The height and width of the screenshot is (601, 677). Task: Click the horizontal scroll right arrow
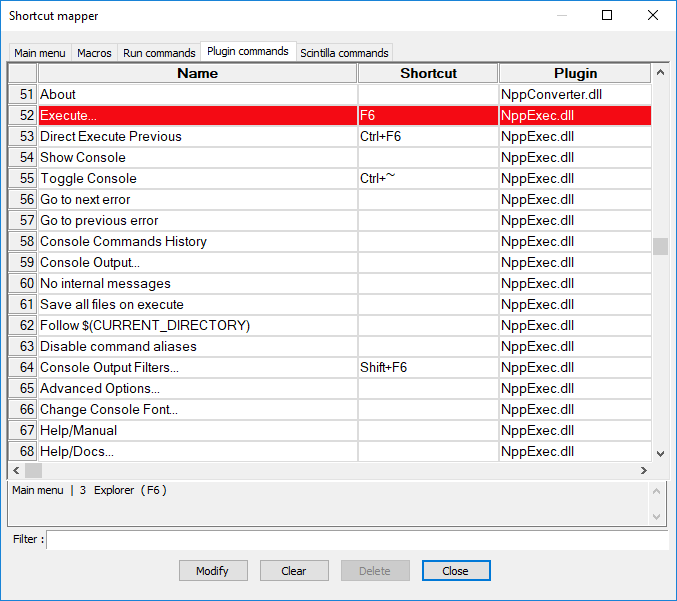click(644, 470)
